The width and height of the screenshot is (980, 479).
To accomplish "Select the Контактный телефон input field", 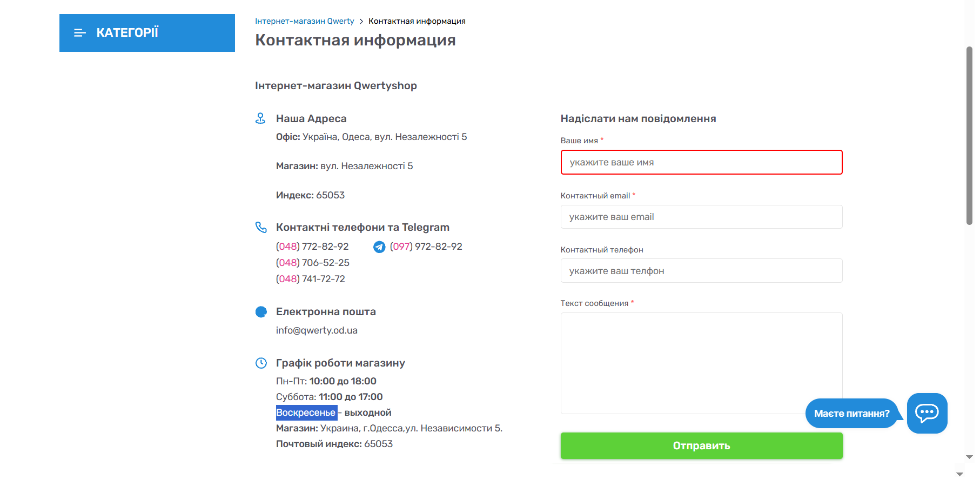I will 701,271.
